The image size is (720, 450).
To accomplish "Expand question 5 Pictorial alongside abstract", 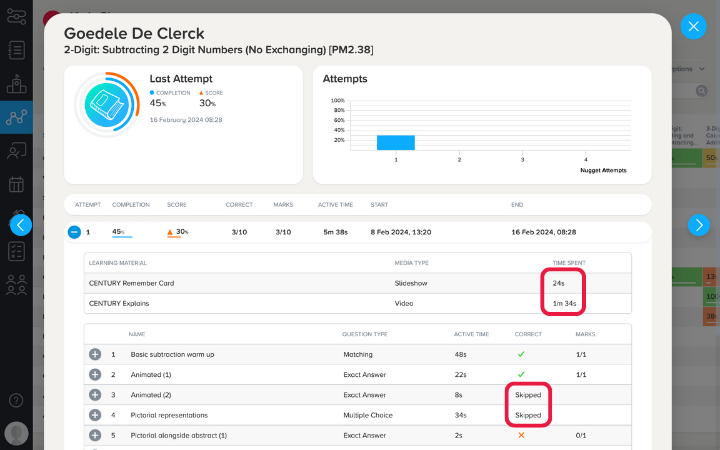I will pos(95,435).
